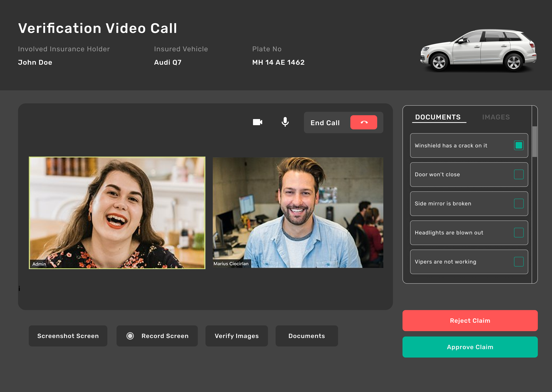Open the Documents button below video

coord(306,336)
